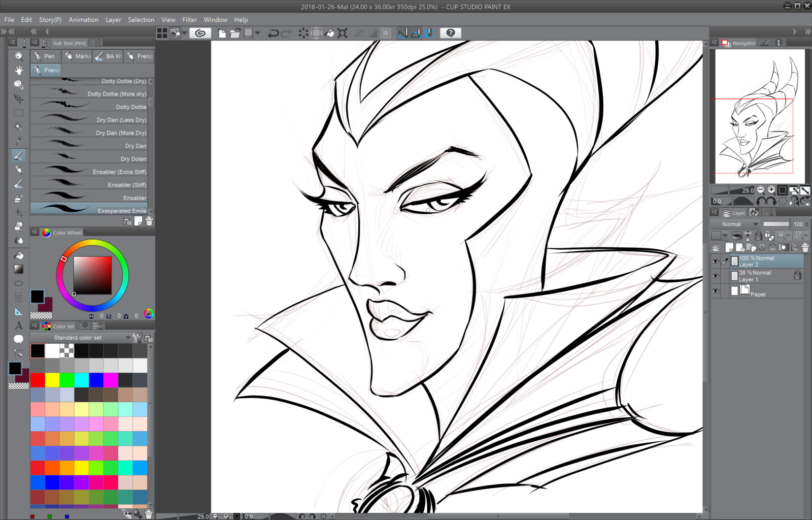This screenshot has width=812, height=520.
Task: Click the Navigator preview thumbnail
Action: pyautogui.click(x=760, y=116)
